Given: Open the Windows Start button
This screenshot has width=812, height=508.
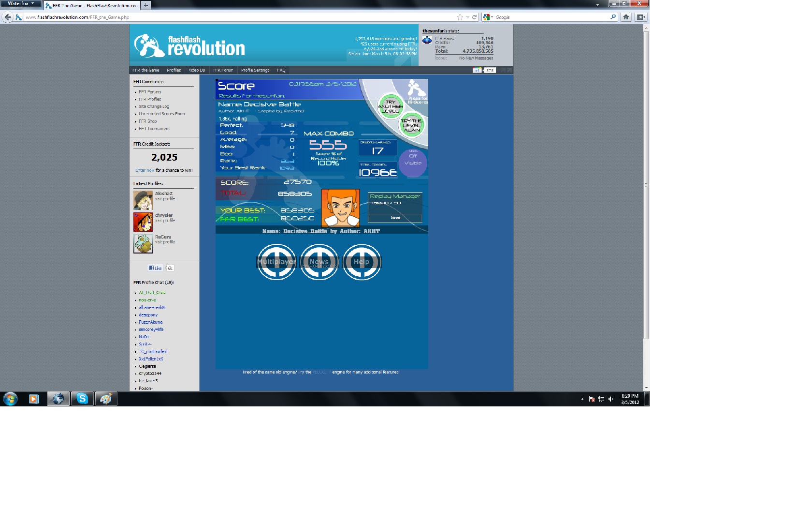Looking at the screenshot, I should point(10,399).
